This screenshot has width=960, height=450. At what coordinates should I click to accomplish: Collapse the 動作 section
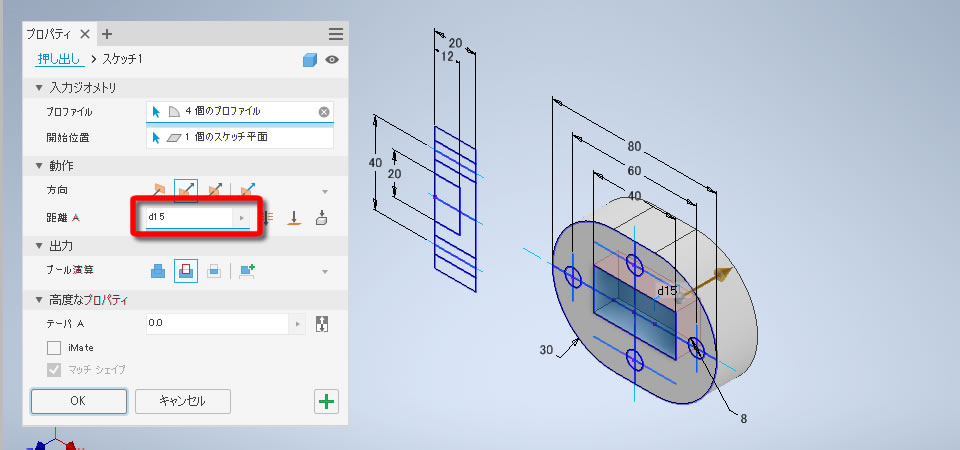click(x=39, y=166)
